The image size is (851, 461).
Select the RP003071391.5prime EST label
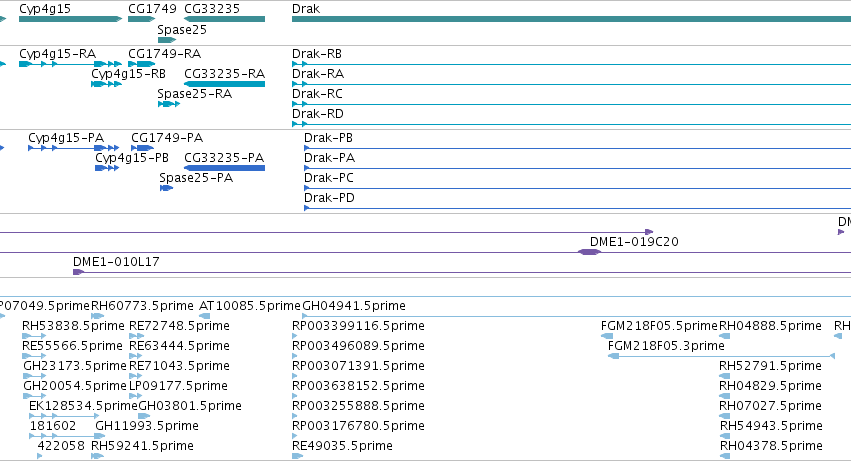click(x=358, y=367)
